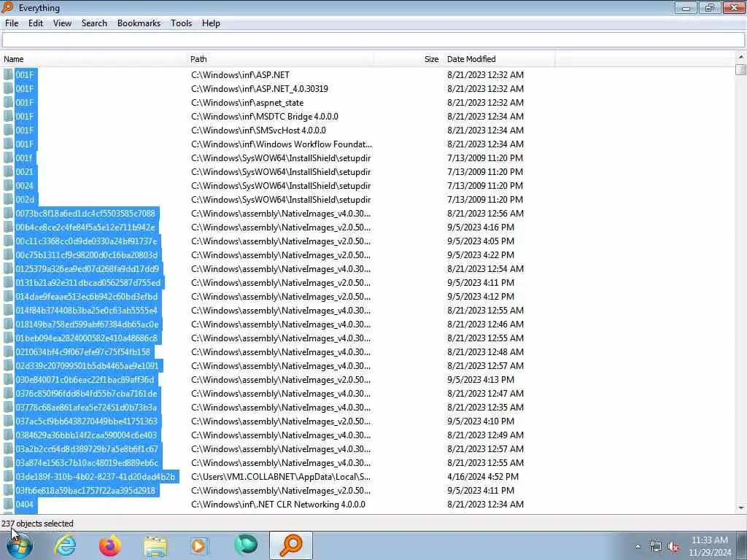Click scroll up arrow of results list
The image size is (747, 560).
[x=740, y=58]
